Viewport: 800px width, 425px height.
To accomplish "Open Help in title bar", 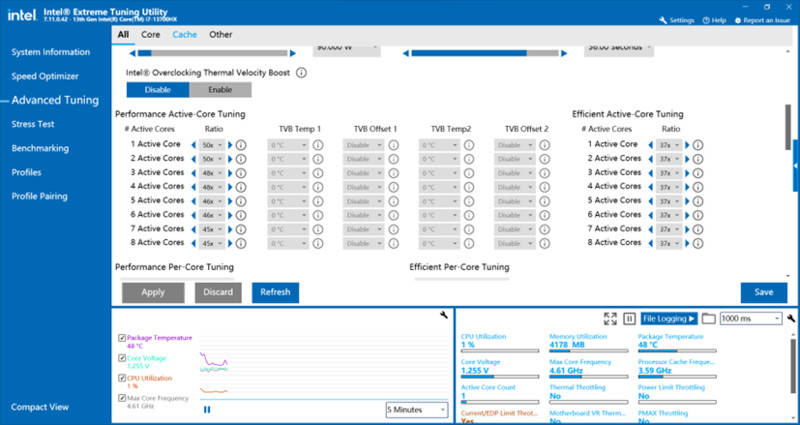I will click(714, 20).
